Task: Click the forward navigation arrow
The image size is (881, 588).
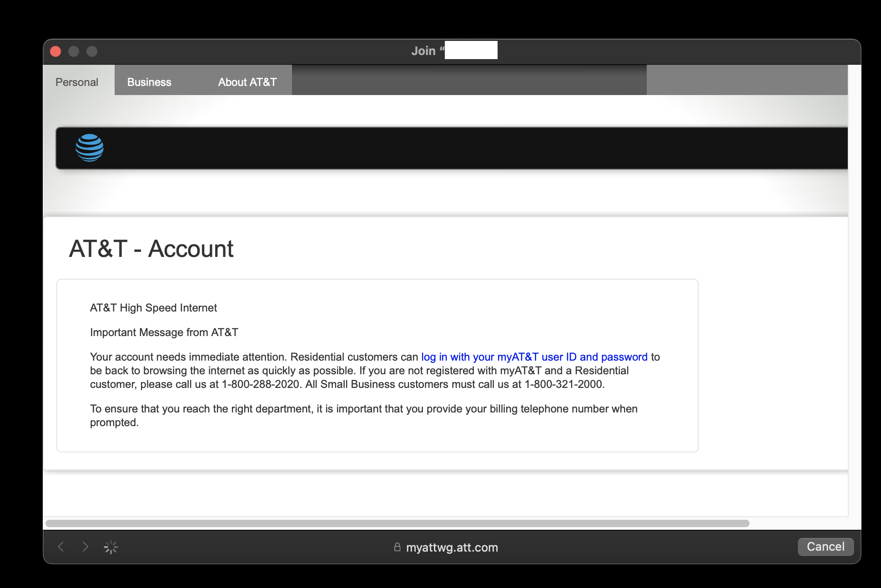Action: [86, 547]
